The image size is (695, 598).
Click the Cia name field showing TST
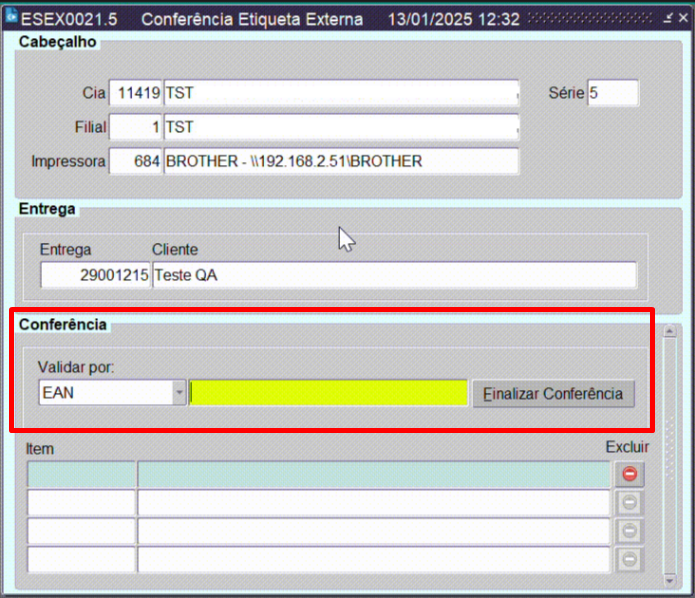point(340,93)
